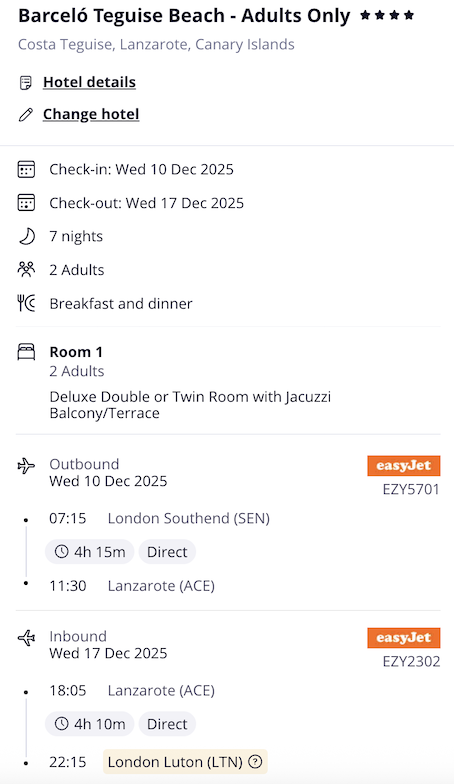The width and height of the screenshot is (454, 784).
Task: Click the outbound Direct badge
Action: click(167, 552)
